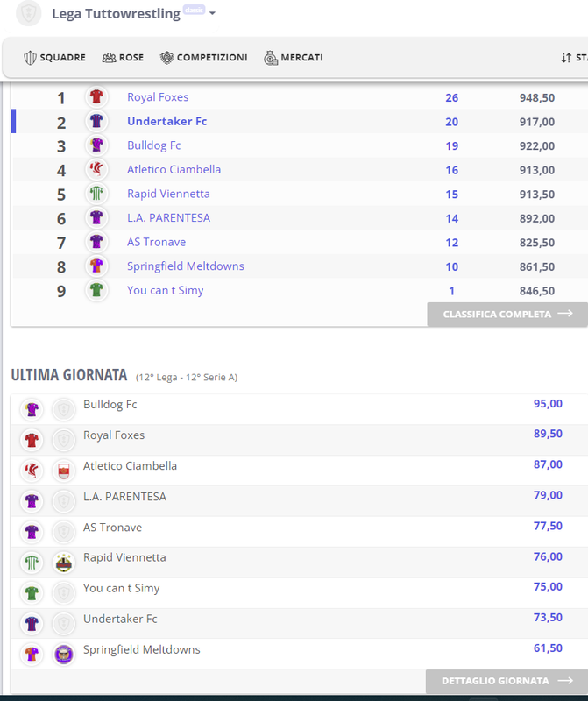Click Rapid Viennetta club crest in Ultima Giornata
Screen dimensions: 588x701
point(63,563)
